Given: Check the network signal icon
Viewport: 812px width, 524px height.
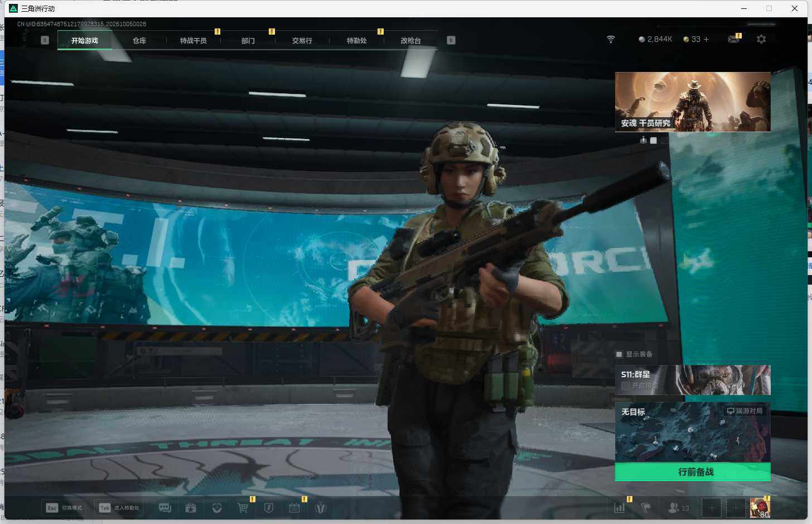Looking at the screenshot, I should coord(611,39).
